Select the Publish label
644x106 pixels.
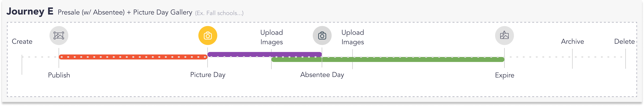click(59, 75)
